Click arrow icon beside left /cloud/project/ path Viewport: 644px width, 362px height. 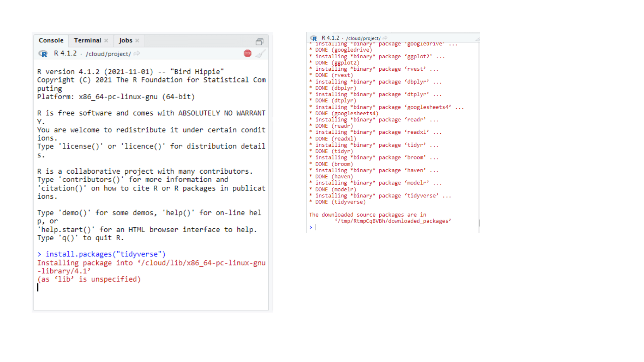click(137, 54)
